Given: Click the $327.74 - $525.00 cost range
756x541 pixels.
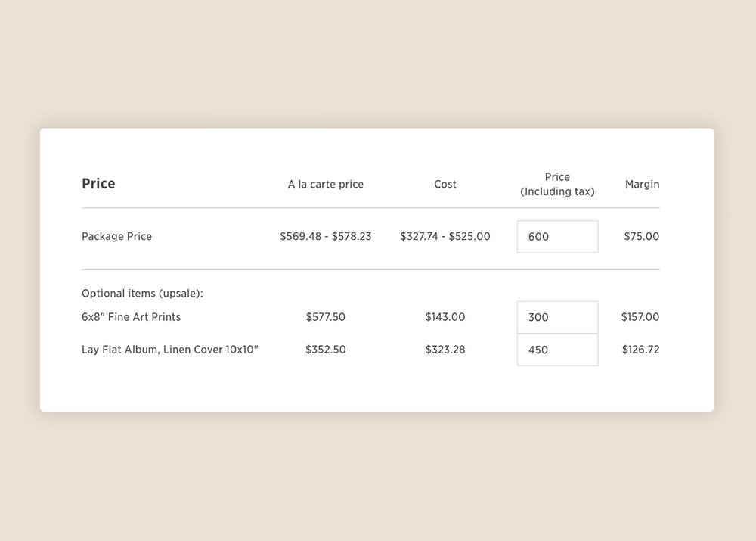Looking at the screenshot, I should [x=445, y=236].
